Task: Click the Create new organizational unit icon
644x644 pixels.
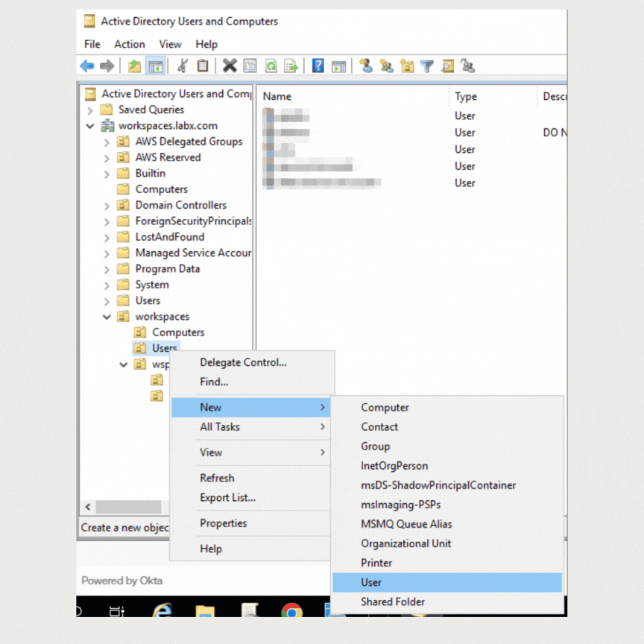Action: pos(407,66)
